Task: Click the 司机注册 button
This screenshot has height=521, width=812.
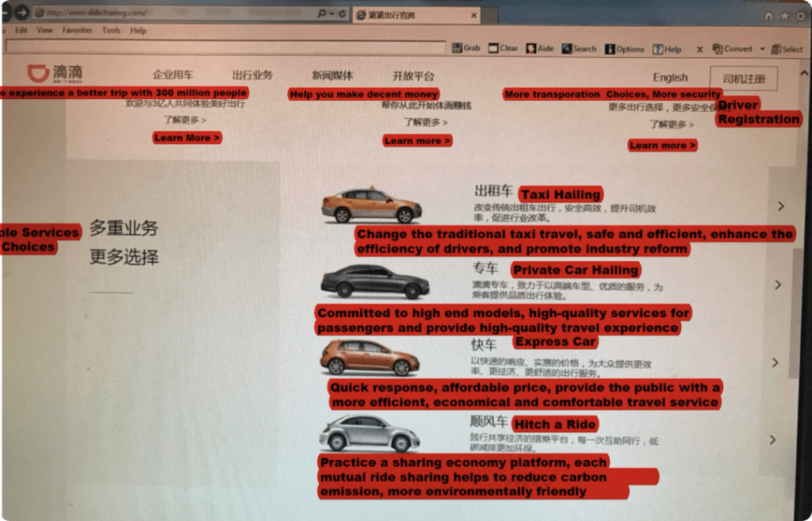Action: pos(744,79)
